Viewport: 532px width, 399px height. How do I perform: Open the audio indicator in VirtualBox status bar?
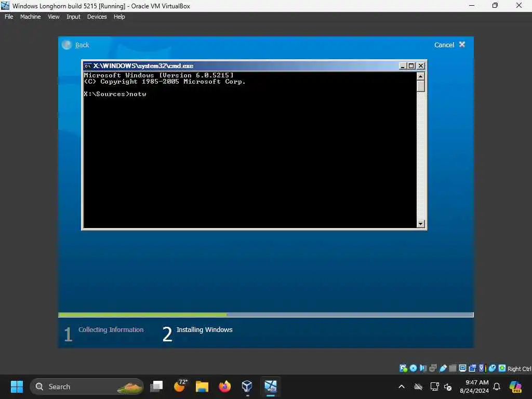pyautogui.click(x=423, y=368)
